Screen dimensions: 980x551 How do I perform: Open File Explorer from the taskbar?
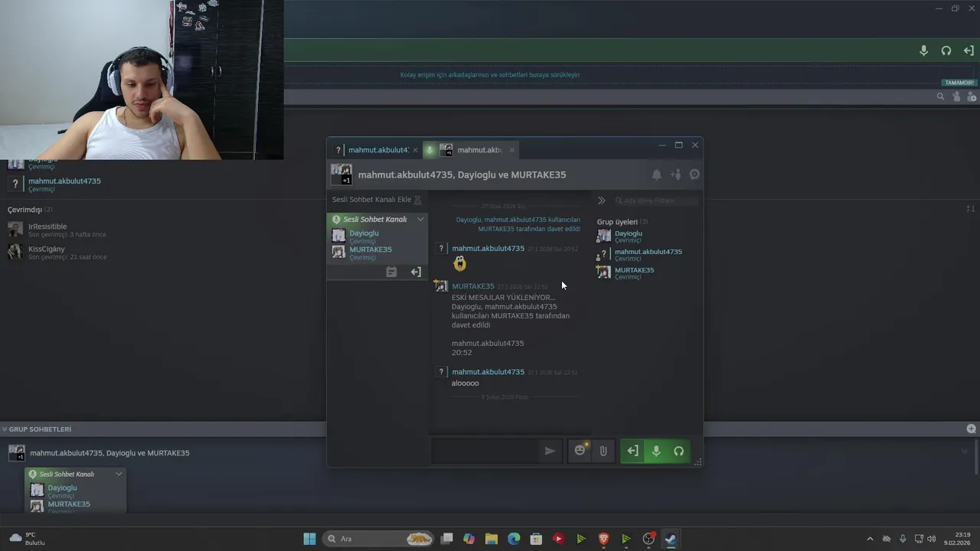click(x=492, y=539)
